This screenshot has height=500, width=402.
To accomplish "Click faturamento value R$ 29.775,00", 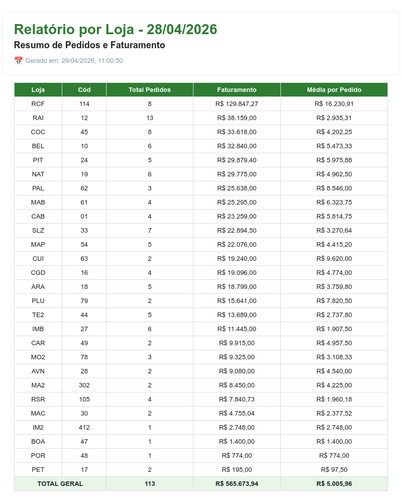I will [237, 174].
